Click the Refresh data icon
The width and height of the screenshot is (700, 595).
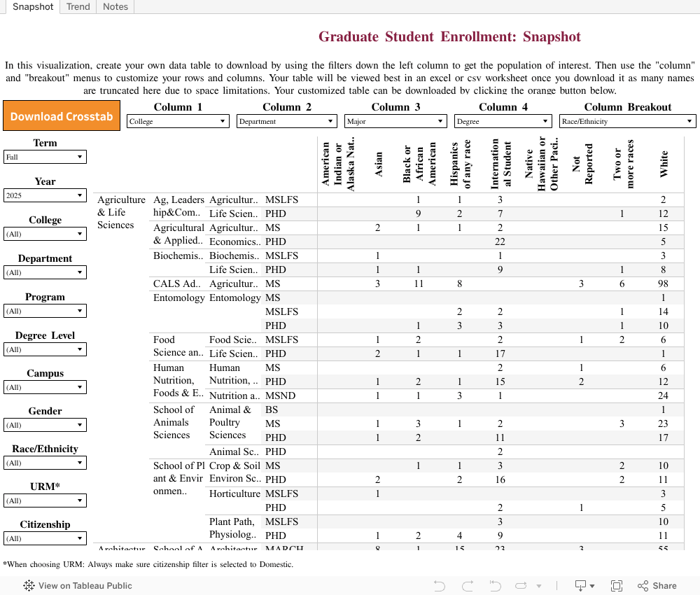coord(519,586)
